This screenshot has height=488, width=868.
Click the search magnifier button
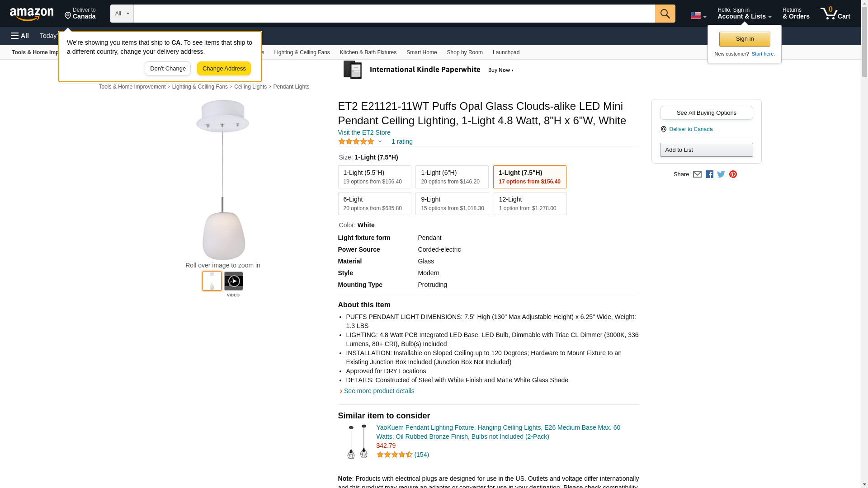665,14
